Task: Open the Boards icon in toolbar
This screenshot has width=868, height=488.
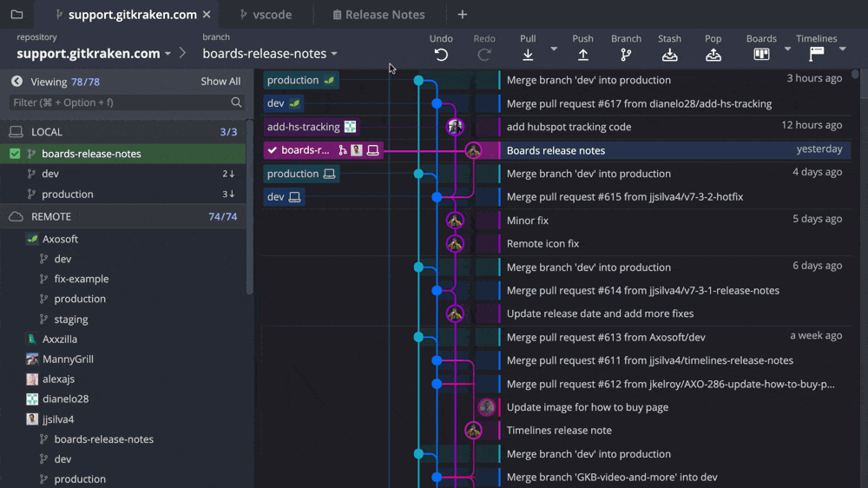Action: pos(762,54)
